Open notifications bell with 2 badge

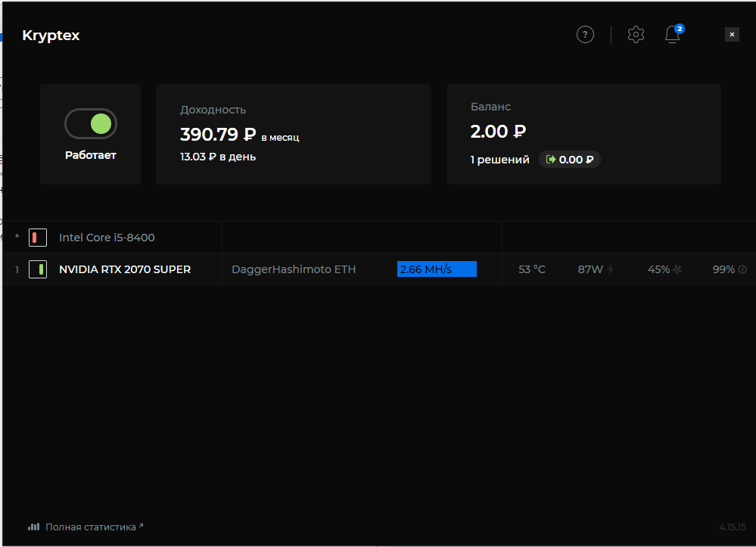(x=673, y=34)
